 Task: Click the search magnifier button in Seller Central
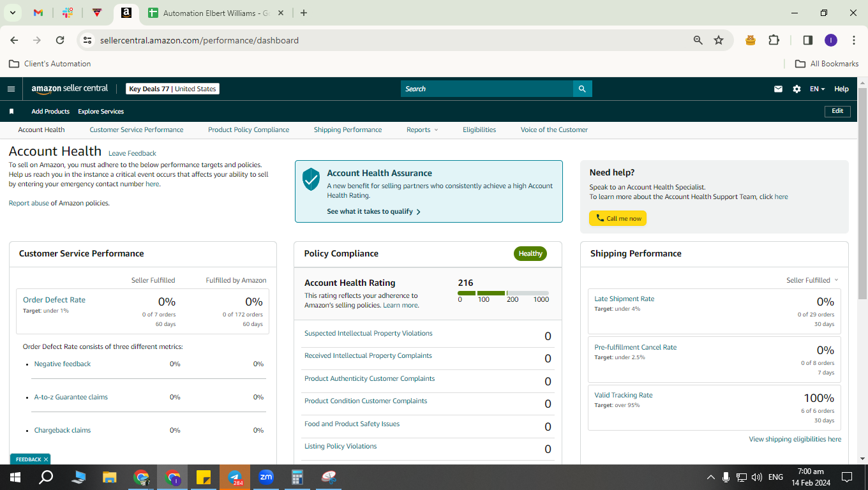pos(582,89)
